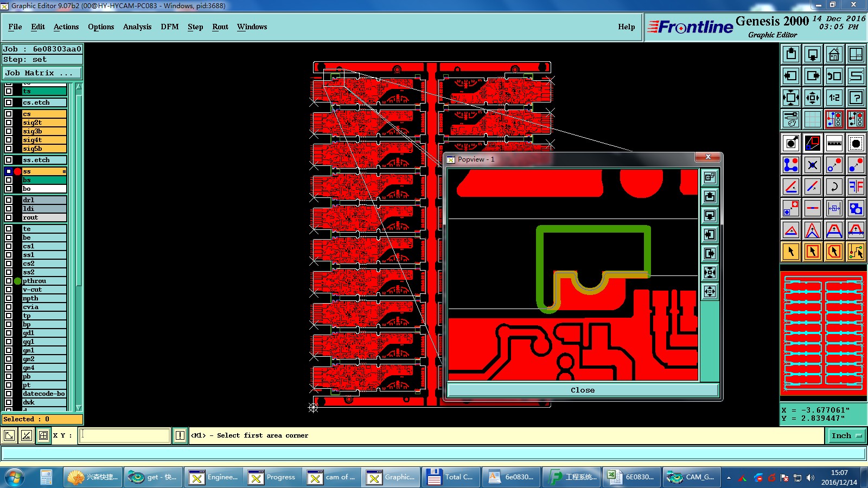Click the small expander on ss layer row
The image size is (868, 488).
[x=64, y=171]
